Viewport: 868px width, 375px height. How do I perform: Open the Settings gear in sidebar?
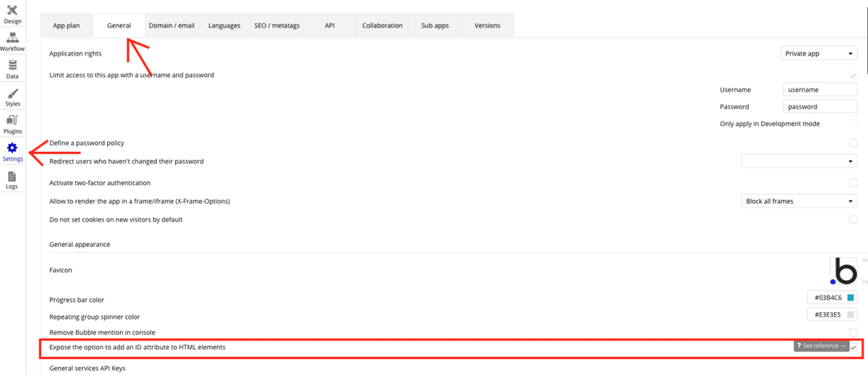tap(12, 151)
